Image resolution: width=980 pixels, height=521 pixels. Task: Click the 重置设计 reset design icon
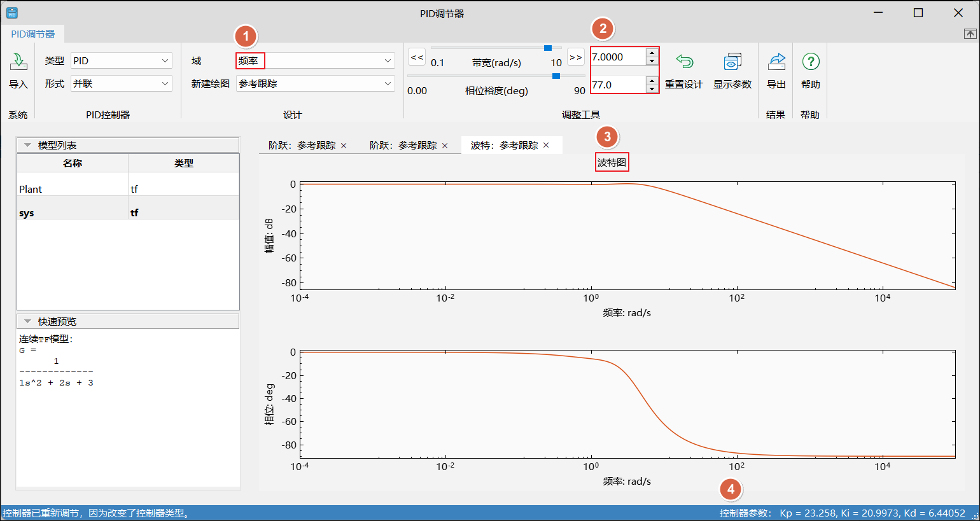click(684, 62)
